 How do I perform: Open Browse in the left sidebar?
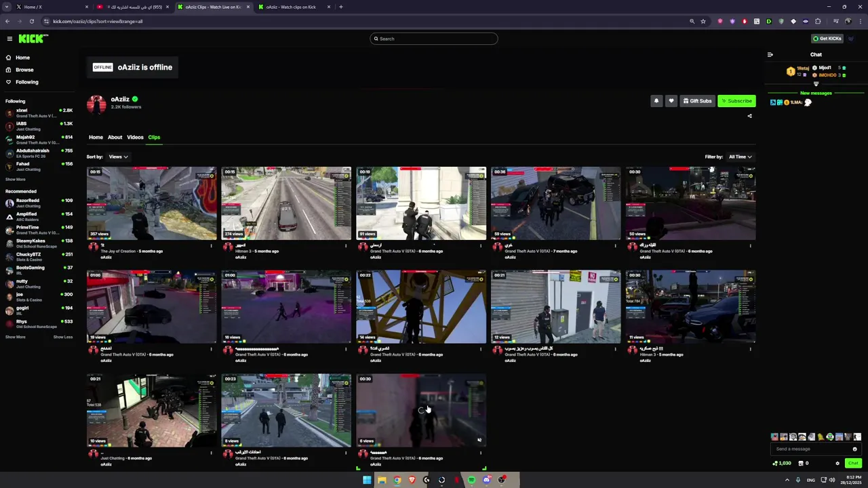coord(24,70)
